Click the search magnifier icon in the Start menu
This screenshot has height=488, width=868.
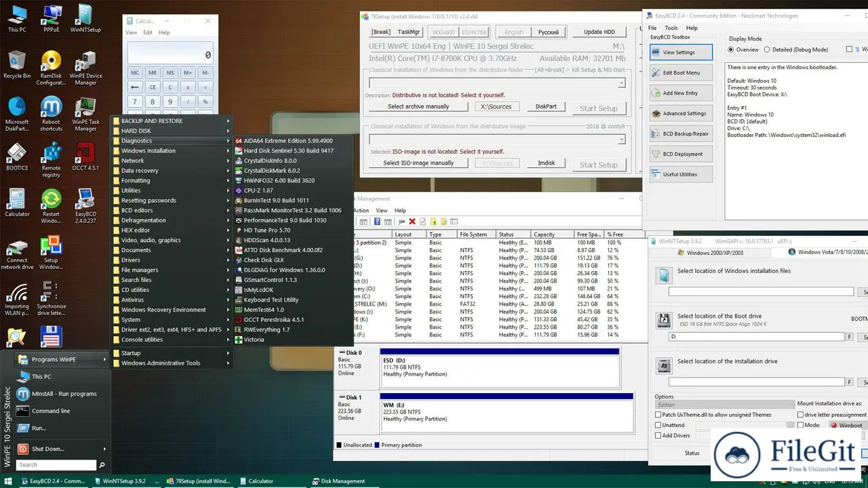[102, 465]
